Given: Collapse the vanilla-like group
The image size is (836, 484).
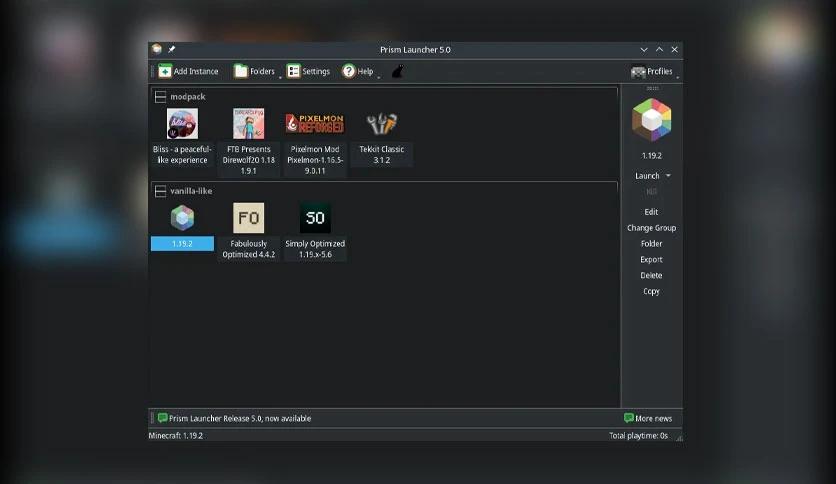Looking at the screenshot, I should tap(160, 191).
